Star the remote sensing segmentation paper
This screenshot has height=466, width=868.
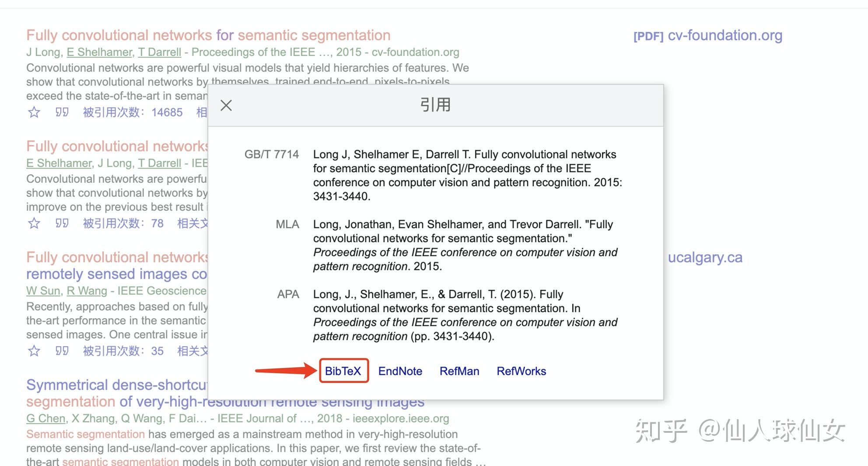tap(34, 351)
